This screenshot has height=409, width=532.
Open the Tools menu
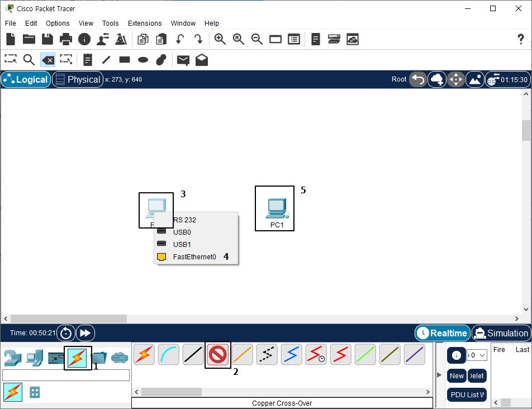pos(110,23)
